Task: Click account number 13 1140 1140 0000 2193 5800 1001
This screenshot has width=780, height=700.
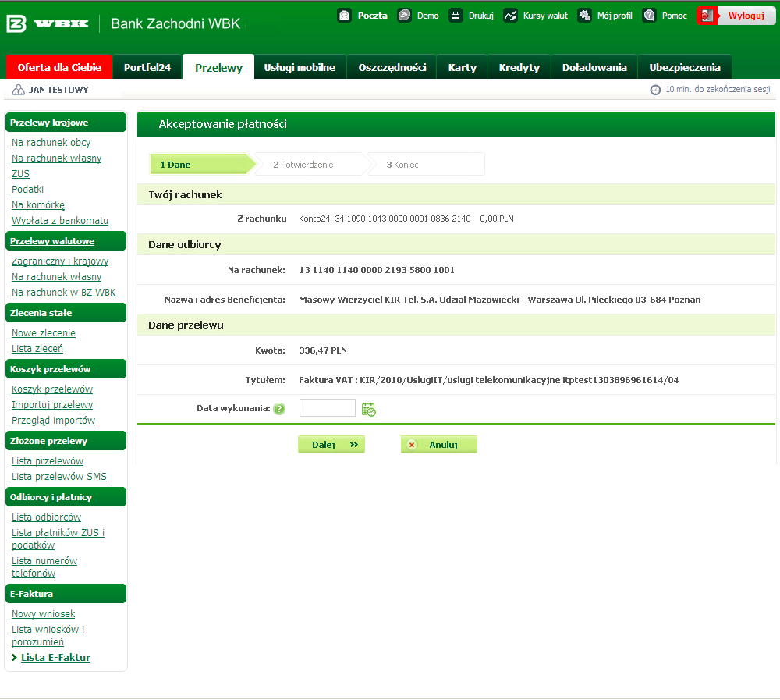Action: coord(377,270)
